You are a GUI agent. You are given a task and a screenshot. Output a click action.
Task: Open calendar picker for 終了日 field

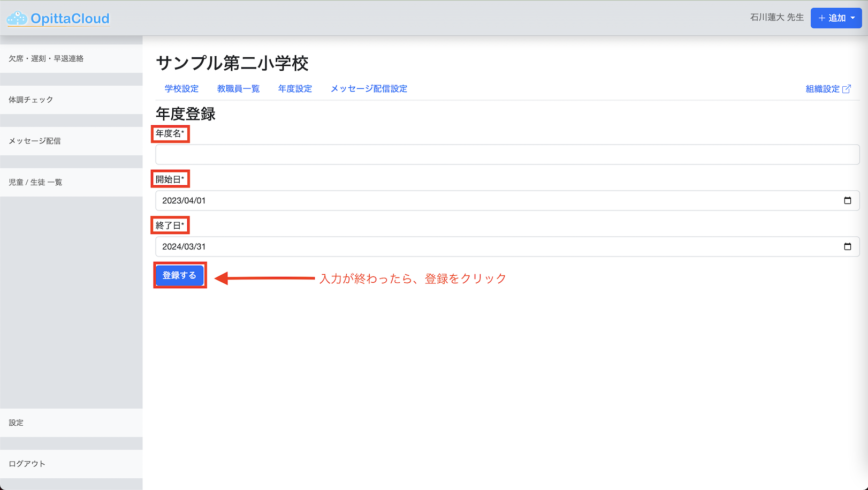pyautogui.click(x=847, y=246)
